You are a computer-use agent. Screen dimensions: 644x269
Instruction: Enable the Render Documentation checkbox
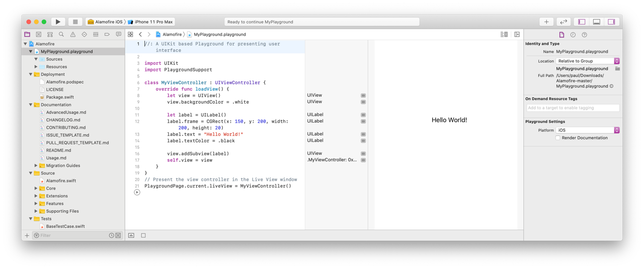click(x=558, y=138)
